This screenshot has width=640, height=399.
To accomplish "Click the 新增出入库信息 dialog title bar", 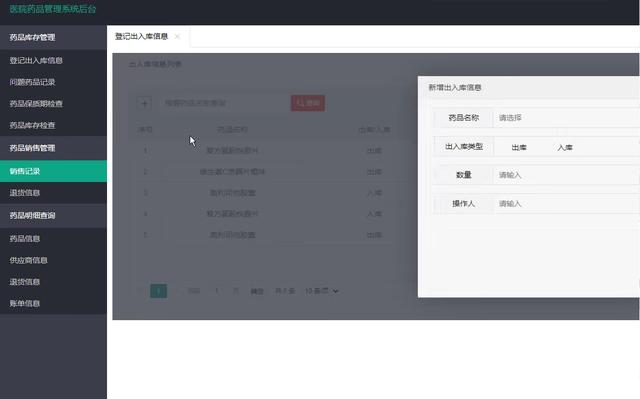I will (529, 87).
